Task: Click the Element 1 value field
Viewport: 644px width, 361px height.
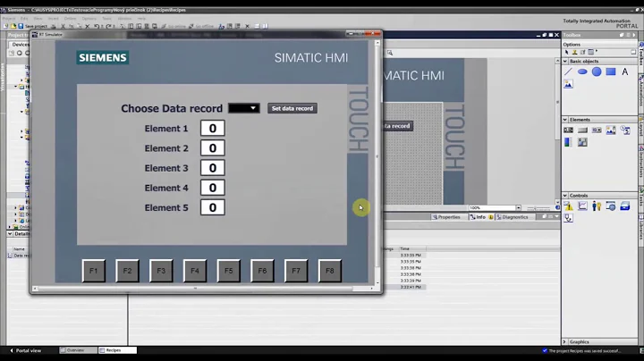Action: point(212,129)
